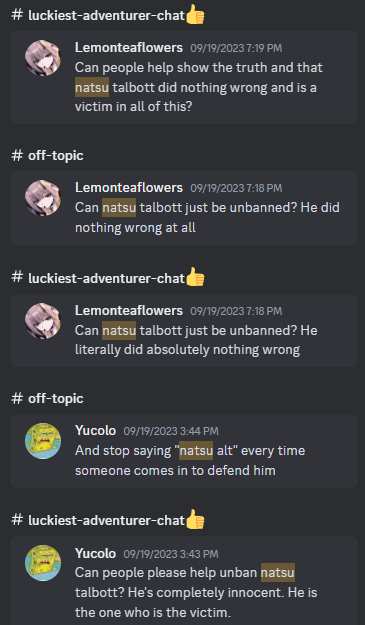The height and width of the screenshot is (625, 365).
Task: Jump to message "And stop saying natsu alt"
Action: pyautogui.click(x=184, y=451)
